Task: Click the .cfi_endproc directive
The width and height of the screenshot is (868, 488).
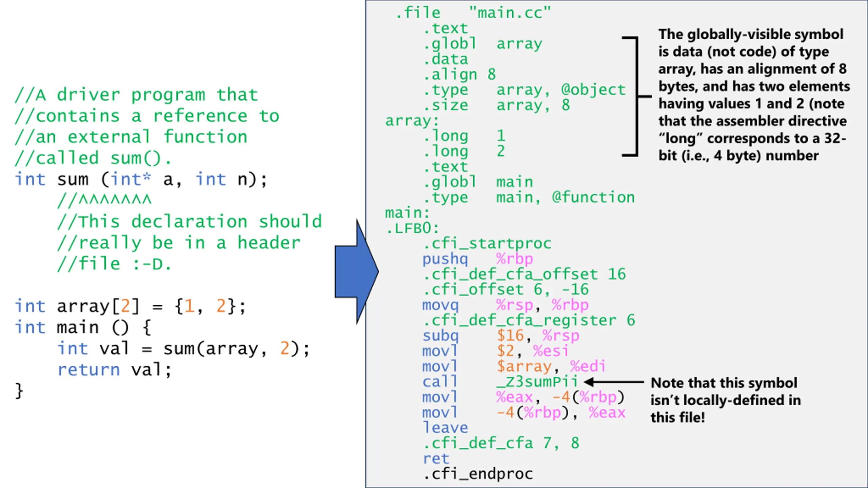Action: (478, 474)
